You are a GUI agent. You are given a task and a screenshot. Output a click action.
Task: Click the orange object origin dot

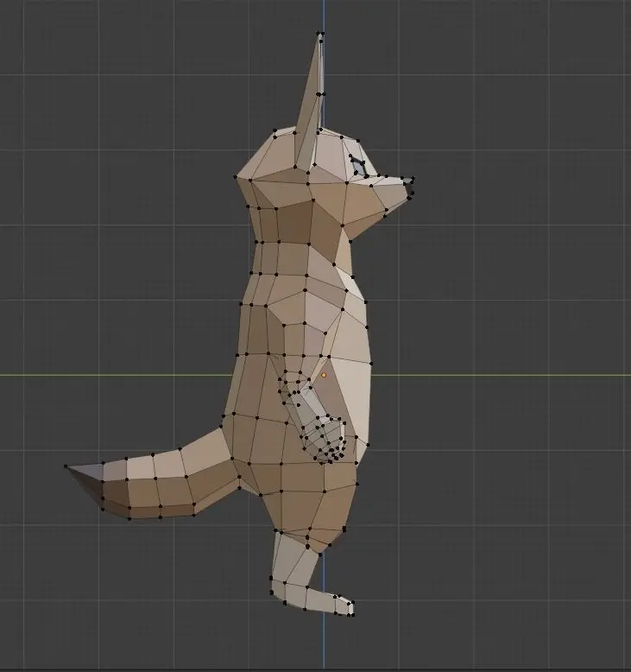click(324, 375)
